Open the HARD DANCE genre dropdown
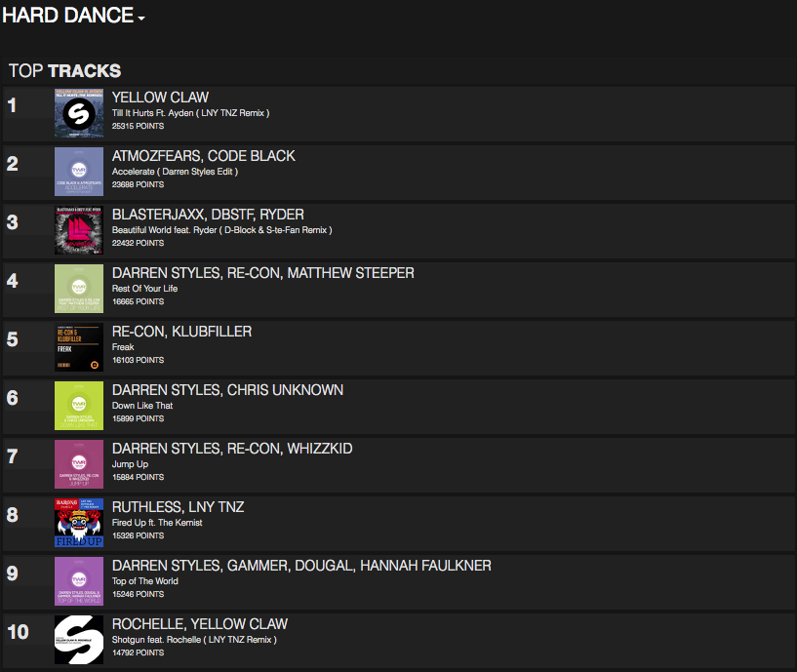 73,17
